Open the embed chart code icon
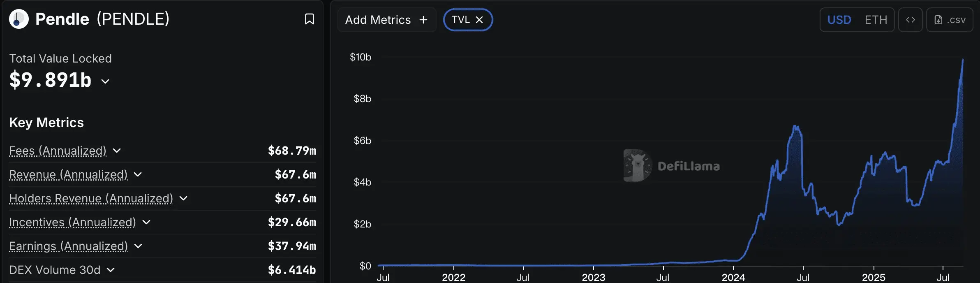 tap(910, 20)
